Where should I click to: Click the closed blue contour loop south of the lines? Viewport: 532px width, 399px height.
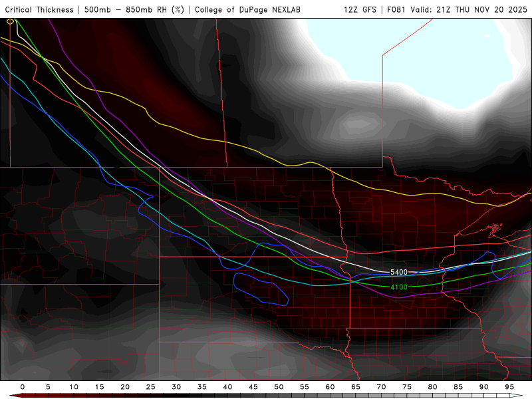tap(261, 289)
